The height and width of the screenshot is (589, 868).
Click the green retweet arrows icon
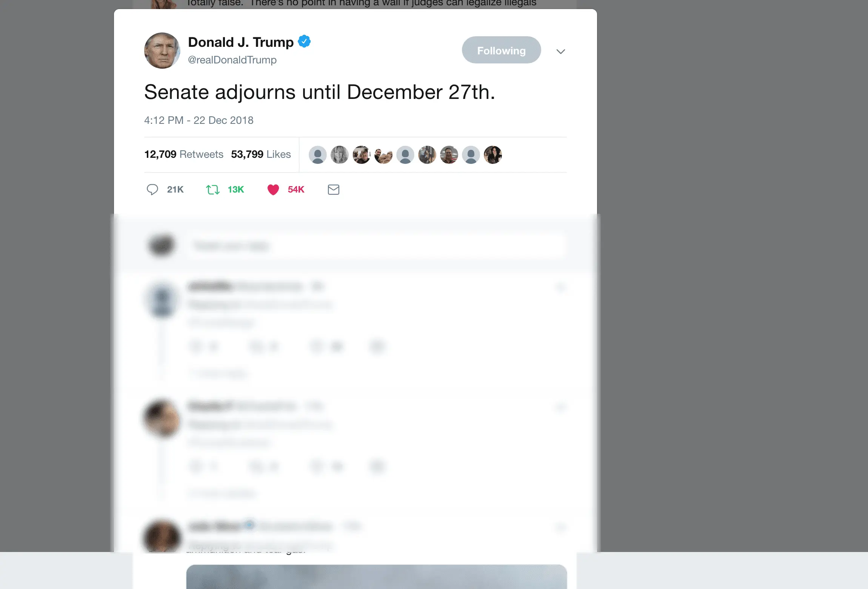click(213, 190)
